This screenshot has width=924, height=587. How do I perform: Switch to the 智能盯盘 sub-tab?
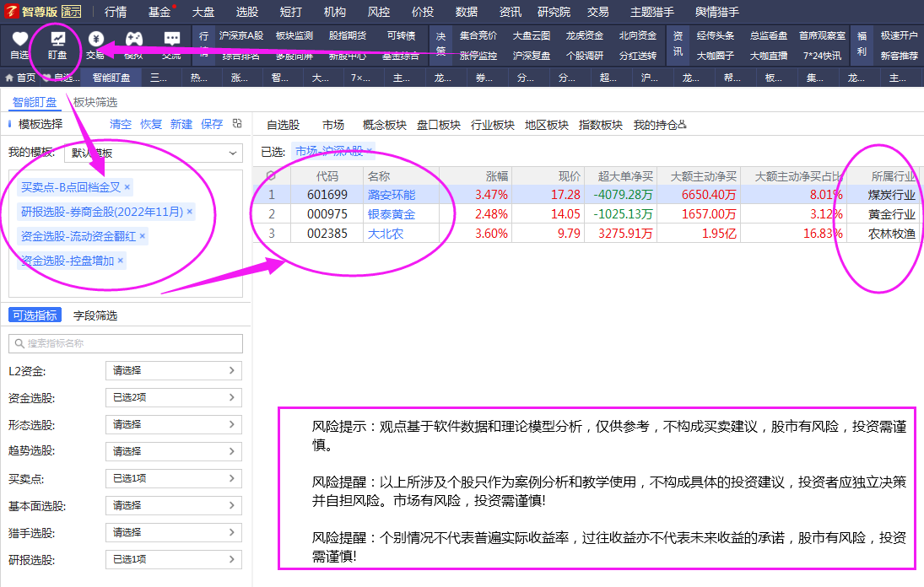coord(35,102)
